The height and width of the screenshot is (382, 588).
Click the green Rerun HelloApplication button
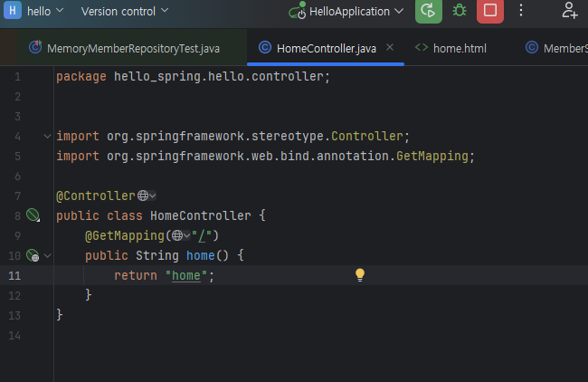pos(428,11)
